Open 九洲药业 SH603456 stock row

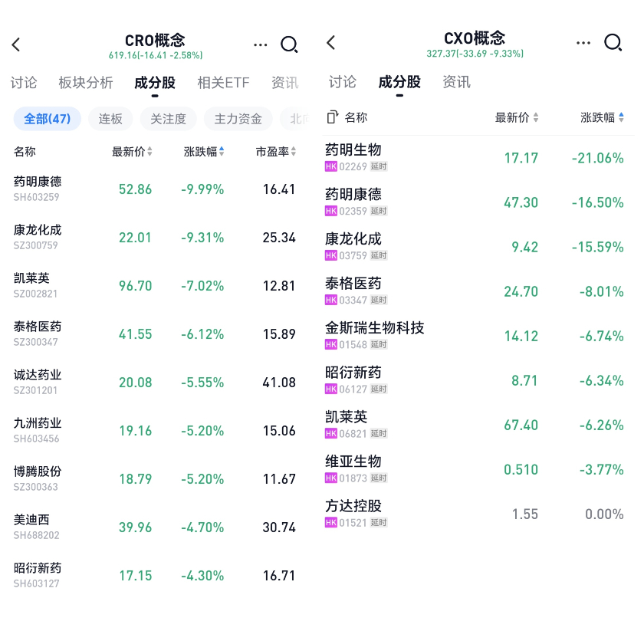tap(154, 430)
